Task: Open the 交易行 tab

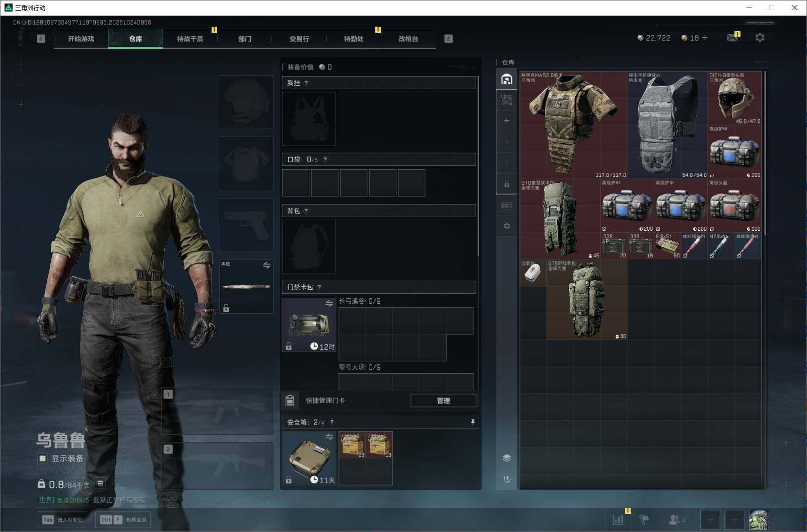Action: pos(299,39)
